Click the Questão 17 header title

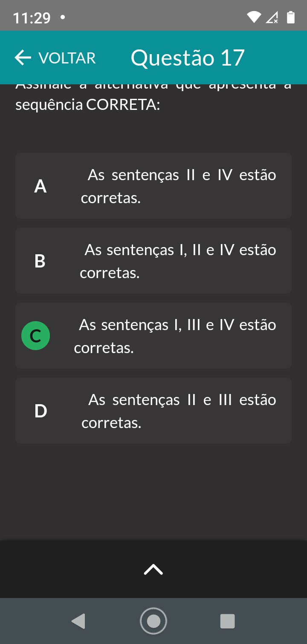(x=188, y=58)
